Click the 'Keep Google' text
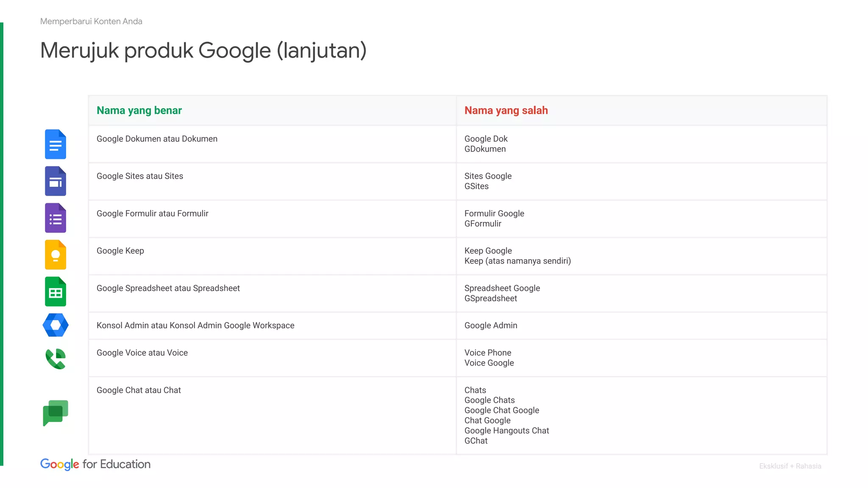The height and width of the screenshot is (488, 868). 488,251
